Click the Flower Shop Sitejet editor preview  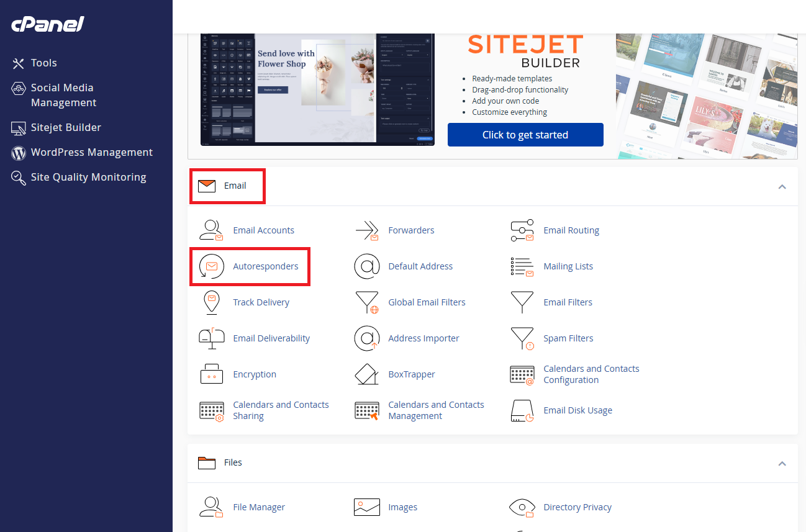[317, 90]
